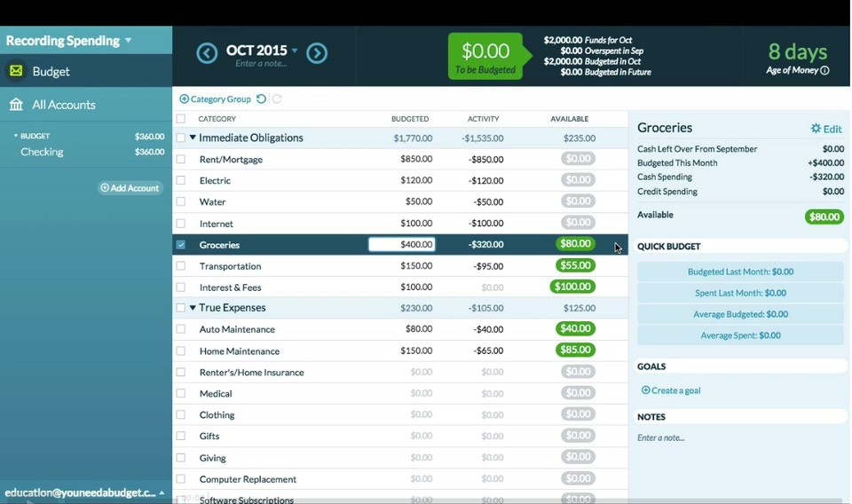
Task: Click the Internet budgeted $100.00 value
Action: pos(416,224)
